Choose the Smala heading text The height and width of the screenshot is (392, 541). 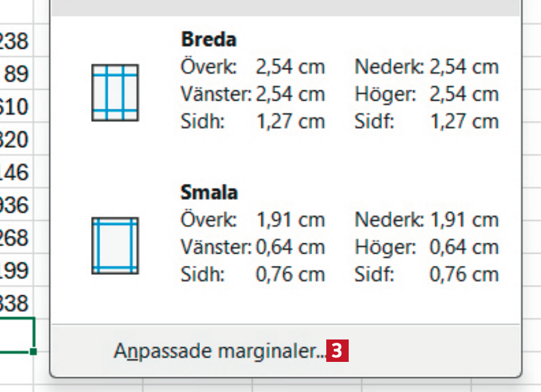(x=210, y=193)
